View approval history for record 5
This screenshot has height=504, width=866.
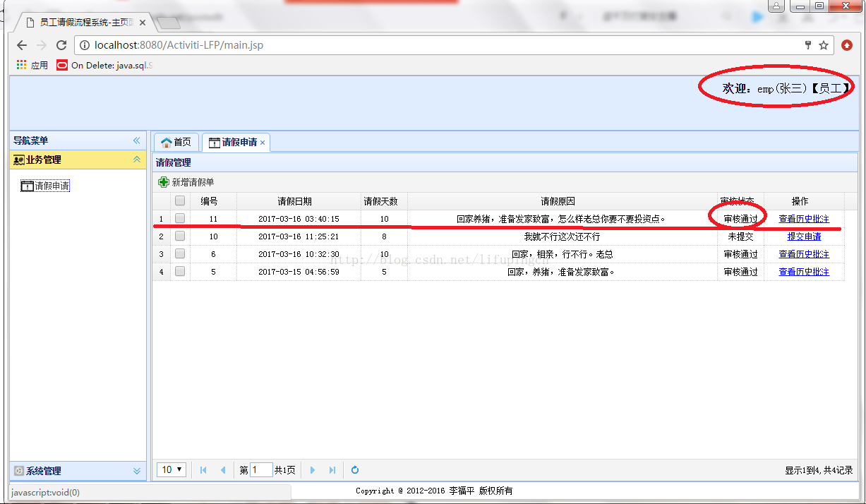(804, 272)
